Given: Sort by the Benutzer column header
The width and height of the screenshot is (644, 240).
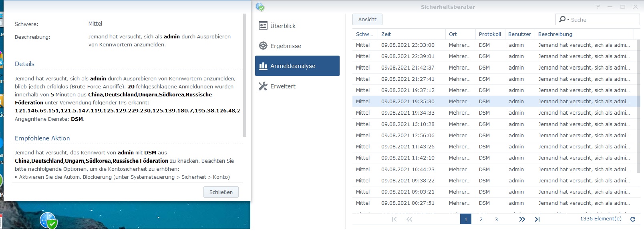Looking at the screenshot, I should pos(519,34).
